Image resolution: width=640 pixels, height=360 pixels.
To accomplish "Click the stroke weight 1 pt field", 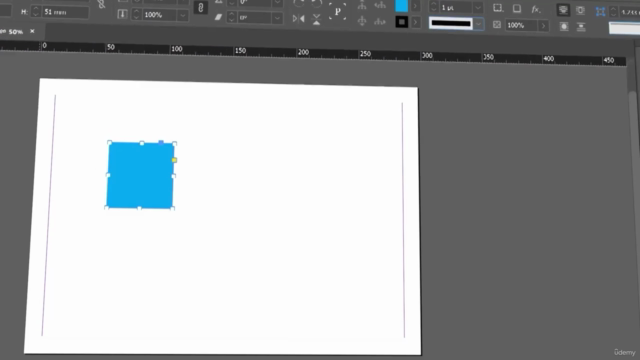I will [456, 7].
